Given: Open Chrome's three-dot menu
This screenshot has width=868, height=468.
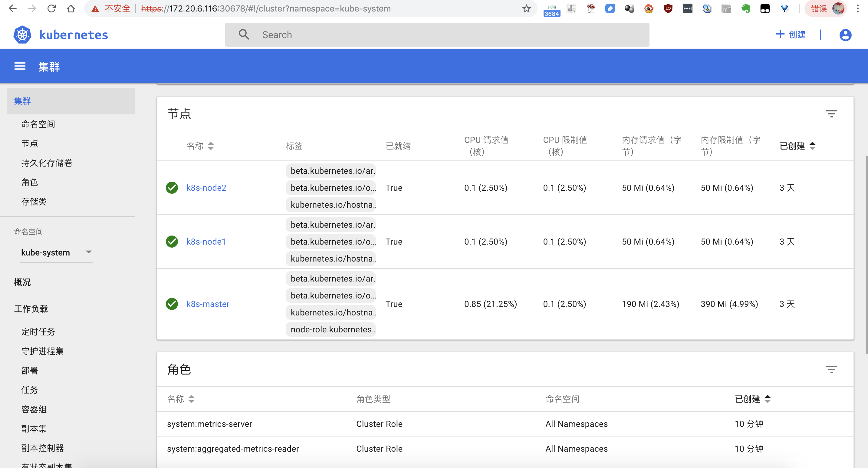Looking at the screenshot, I should click(x=857, y=9).
